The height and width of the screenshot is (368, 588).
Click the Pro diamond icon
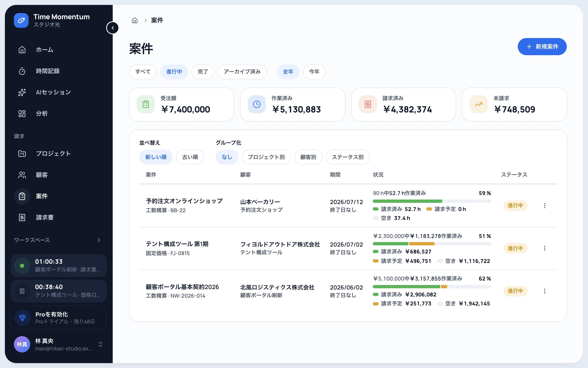22,318
